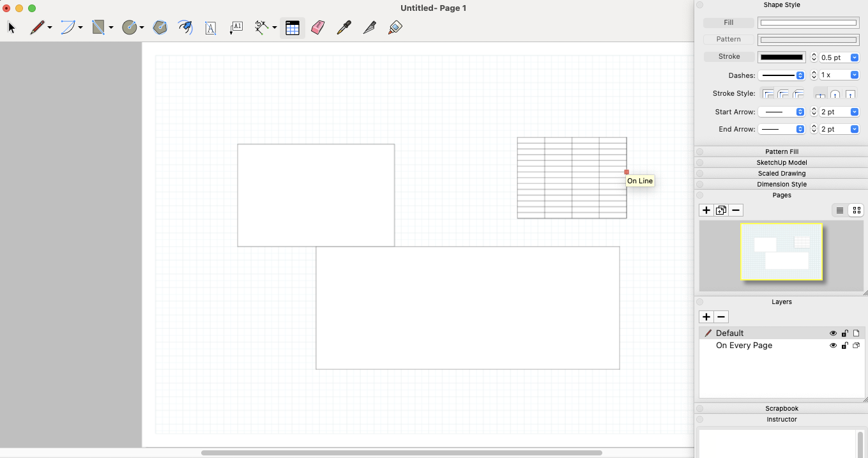Click the Fill button in Shape Style

pos(729,22)
